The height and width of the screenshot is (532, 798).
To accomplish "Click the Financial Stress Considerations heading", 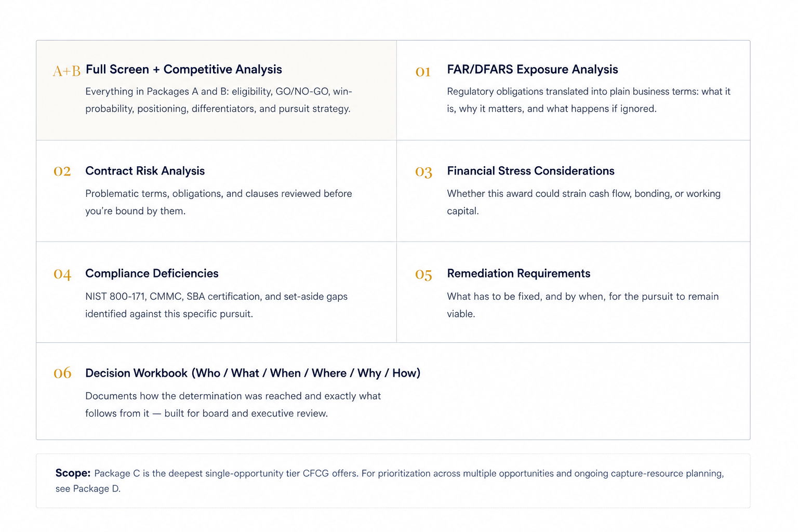I will (x=530, y=171).
